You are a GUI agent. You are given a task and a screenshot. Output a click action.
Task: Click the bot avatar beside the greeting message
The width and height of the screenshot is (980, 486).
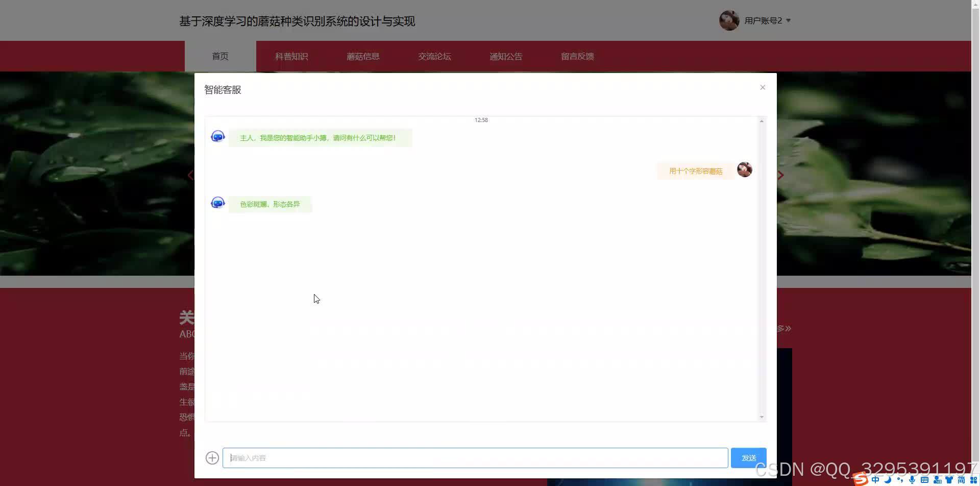tap(218, 136)
